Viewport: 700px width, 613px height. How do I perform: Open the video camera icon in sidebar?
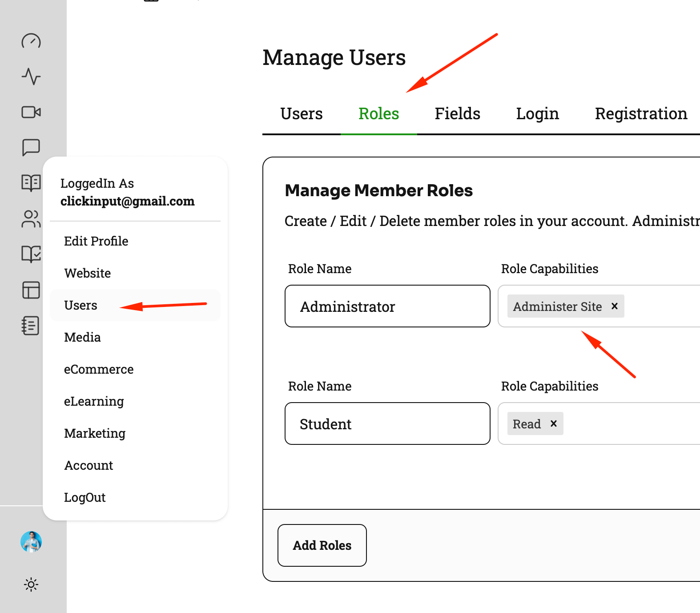pos(31,112)
